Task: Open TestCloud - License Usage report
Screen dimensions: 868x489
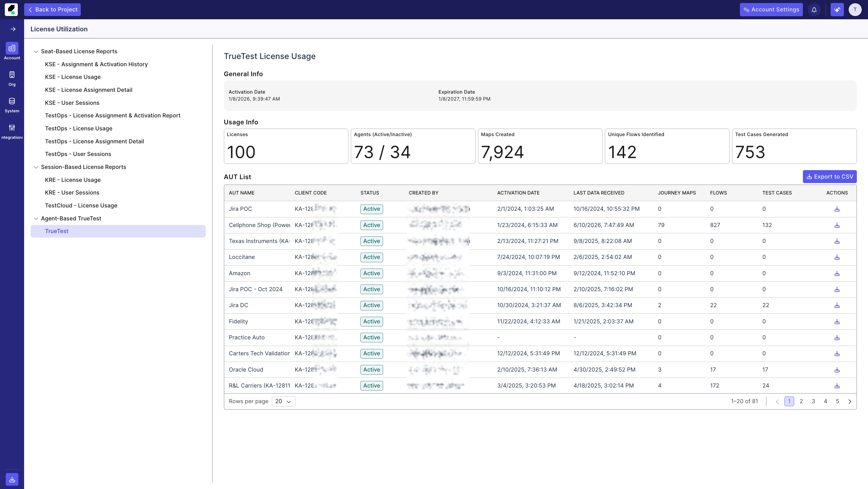Action: pyautogui.click(x=81, y=206)
